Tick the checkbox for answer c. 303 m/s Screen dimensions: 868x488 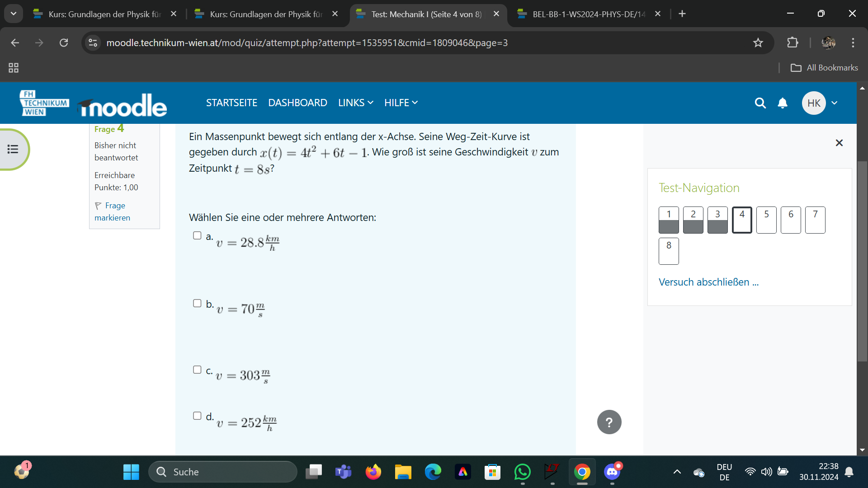point(197,370)
